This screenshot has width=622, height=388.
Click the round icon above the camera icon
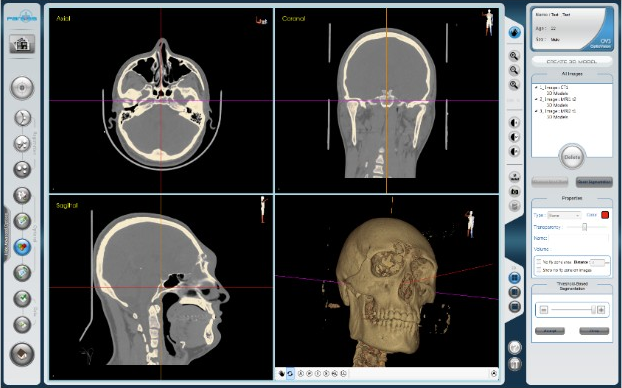click(514, 177)
